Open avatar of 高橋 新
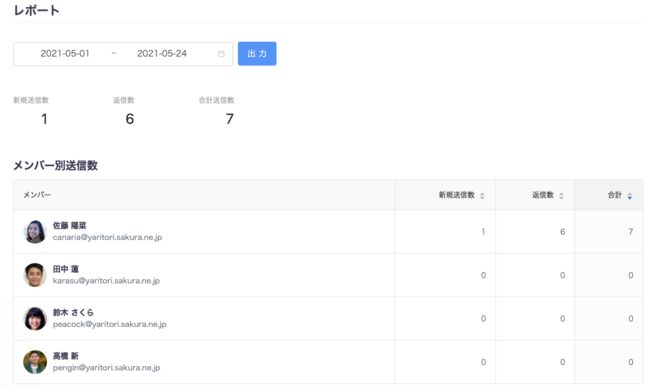The image size is (650, 390). (35, 362)
